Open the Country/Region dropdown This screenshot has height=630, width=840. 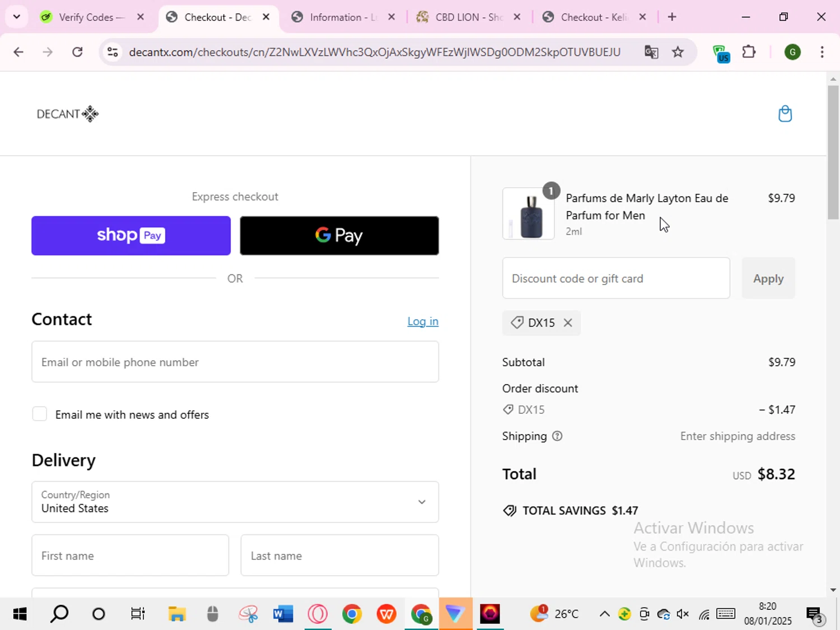coord(235,502)
